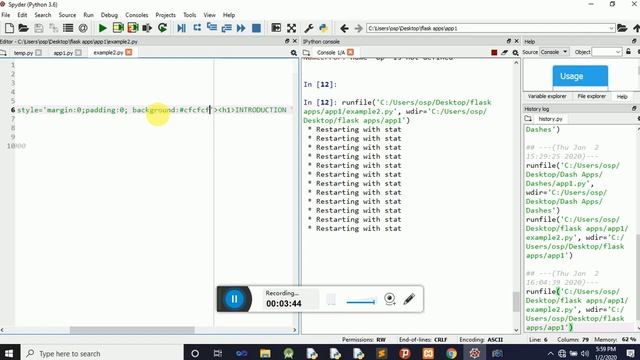Open the File menu

(6, 15)
